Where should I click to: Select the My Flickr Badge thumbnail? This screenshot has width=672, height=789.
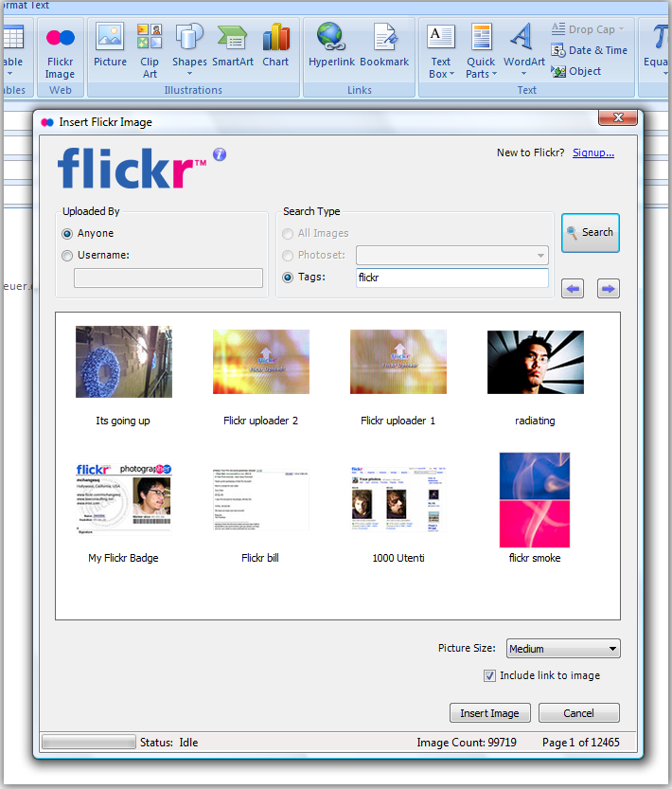click(124, 498)
